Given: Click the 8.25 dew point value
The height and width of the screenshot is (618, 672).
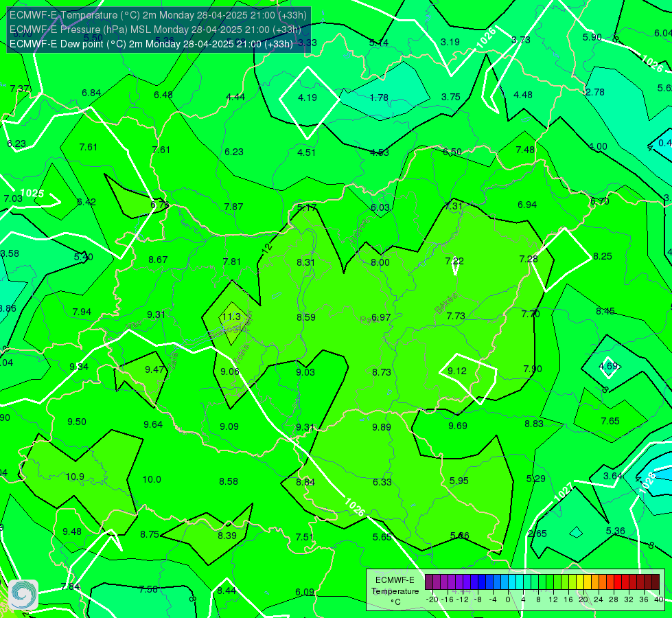Looking at the screenshot, I should (603, 256).
